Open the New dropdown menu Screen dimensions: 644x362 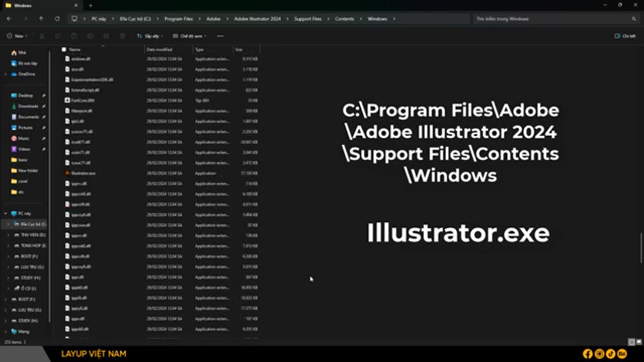[x=17, y=36]
